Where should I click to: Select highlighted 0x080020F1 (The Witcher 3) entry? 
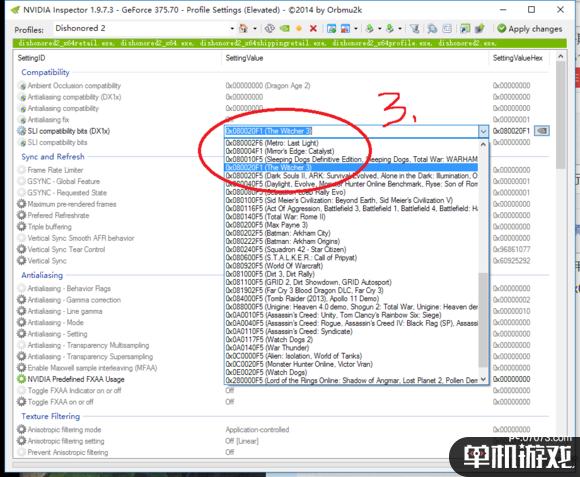pos(351,168)
